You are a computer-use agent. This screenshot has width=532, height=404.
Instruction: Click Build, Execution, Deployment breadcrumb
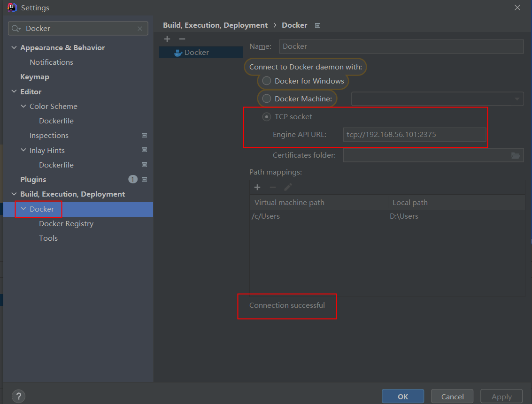pos(215,25)
